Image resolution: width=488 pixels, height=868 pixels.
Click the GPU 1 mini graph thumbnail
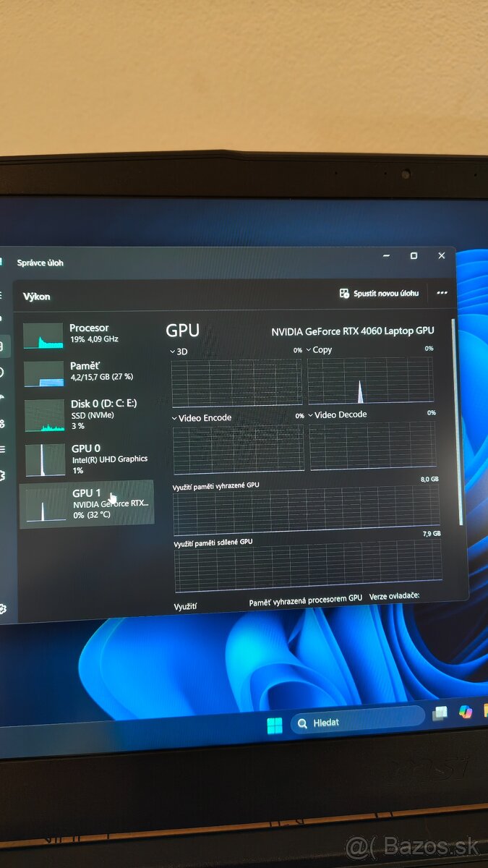point(46,505)
